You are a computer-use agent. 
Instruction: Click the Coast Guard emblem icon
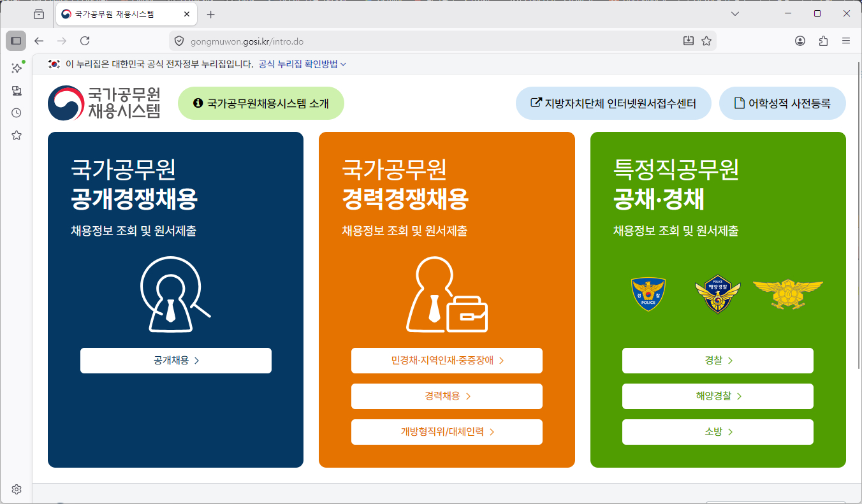pos(718,294)
